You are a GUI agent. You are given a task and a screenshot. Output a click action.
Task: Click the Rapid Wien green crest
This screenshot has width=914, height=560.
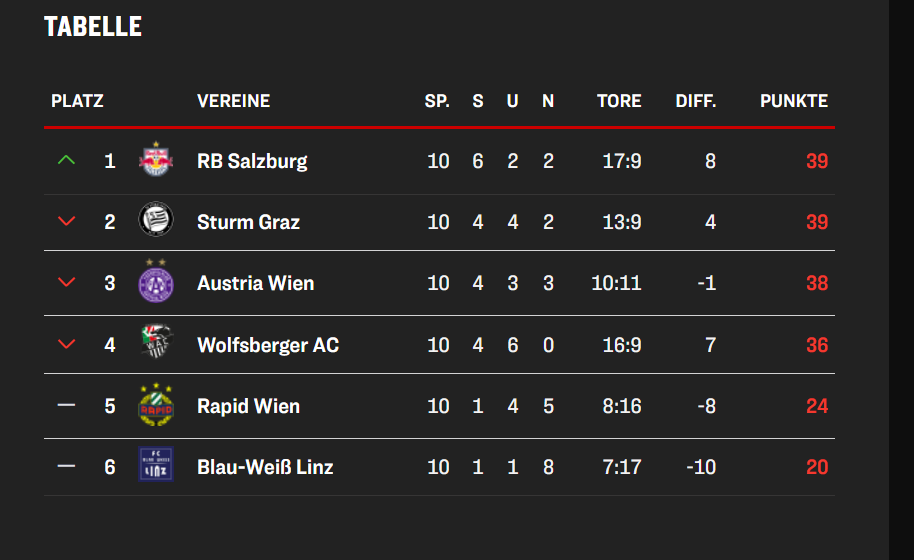click(x=155, y=405)
